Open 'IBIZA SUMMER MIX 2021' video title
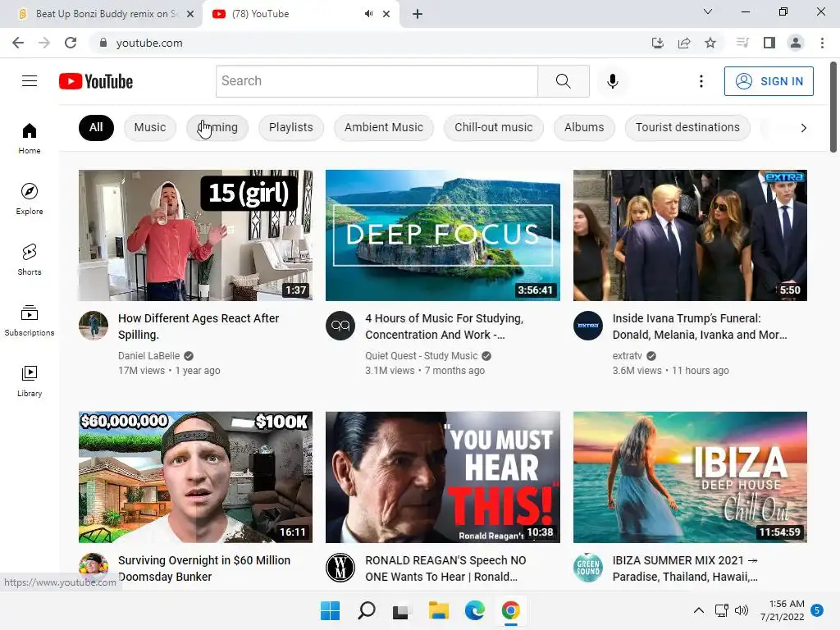Viewport: 840px width, 630px height. [x=685, y=568]
